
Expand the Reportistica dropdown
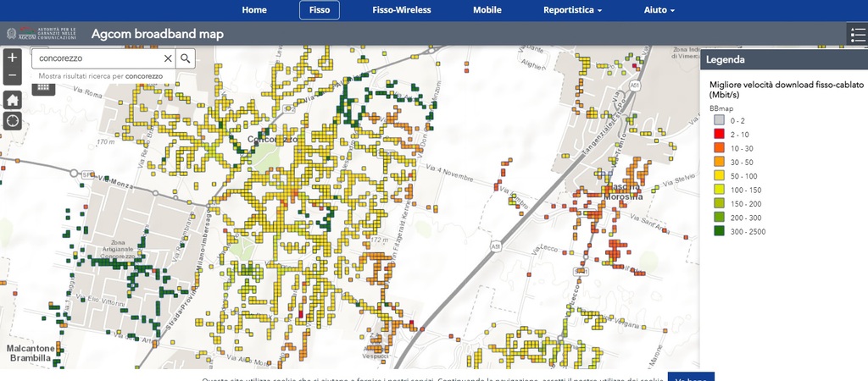pyautogui.click(x=572, y=10)
